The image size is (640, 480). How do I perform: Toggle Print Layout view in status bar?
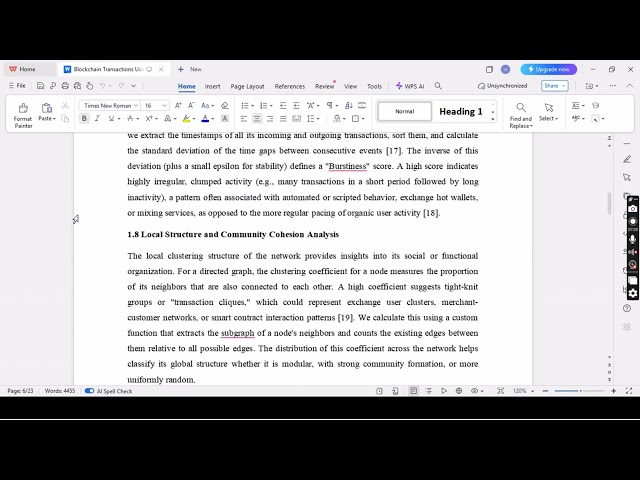tap(413, 391)
